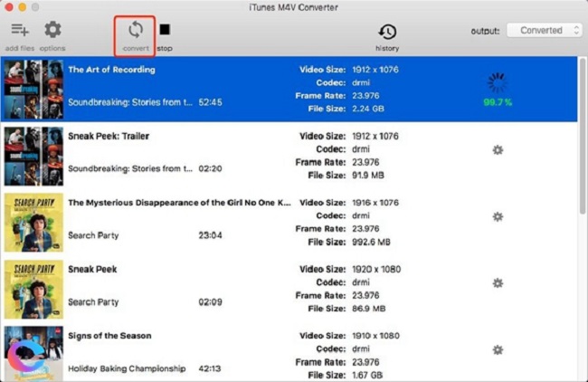Image resolution: width=588 pixels, height=382 pixels.
Task: Click the title Sneak Peek: Trailer
Action: [x=109, y=136]
